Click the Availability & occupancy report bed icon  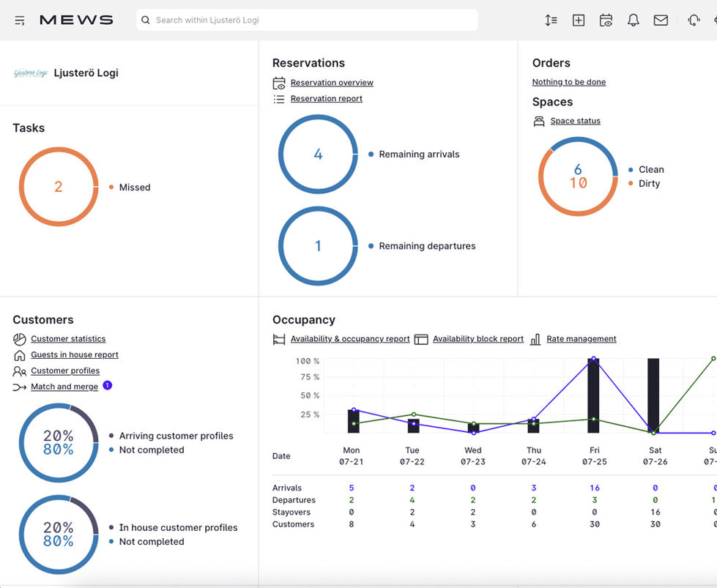(x=279, y=339)
